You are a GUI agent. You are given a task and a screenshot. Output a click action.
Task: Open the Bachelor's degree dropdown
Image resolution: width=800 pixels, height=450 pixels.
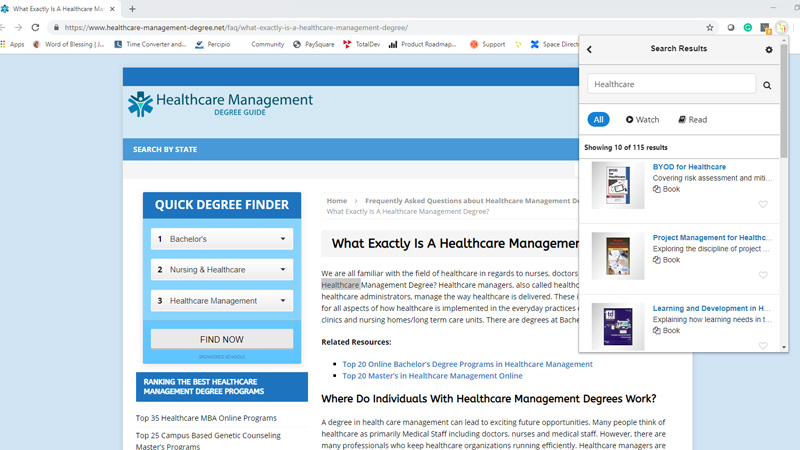[222, 239]
